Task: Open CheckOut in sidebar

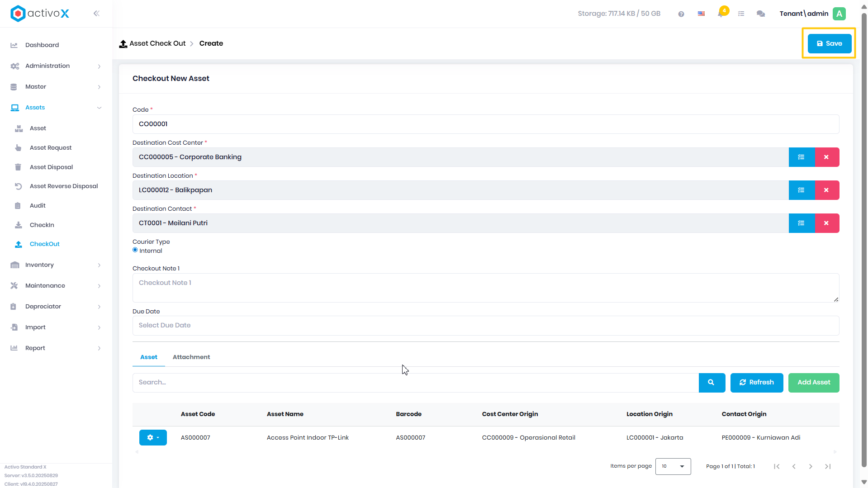Action: coord(44,244)
